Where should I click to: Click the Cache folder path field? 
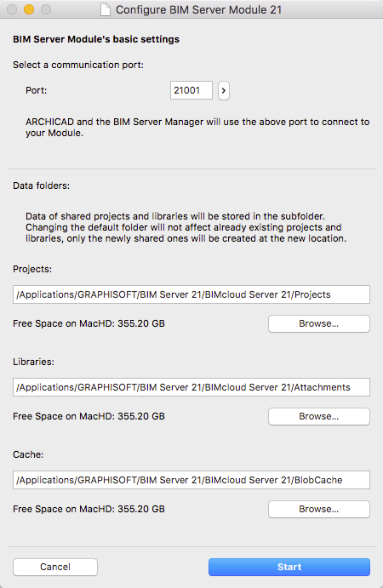click(x=191, y=480)
